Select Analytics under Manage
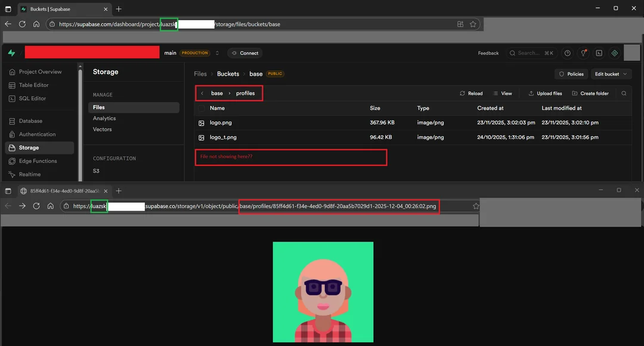This screenshot has height=346, width=644. point(104,118)
